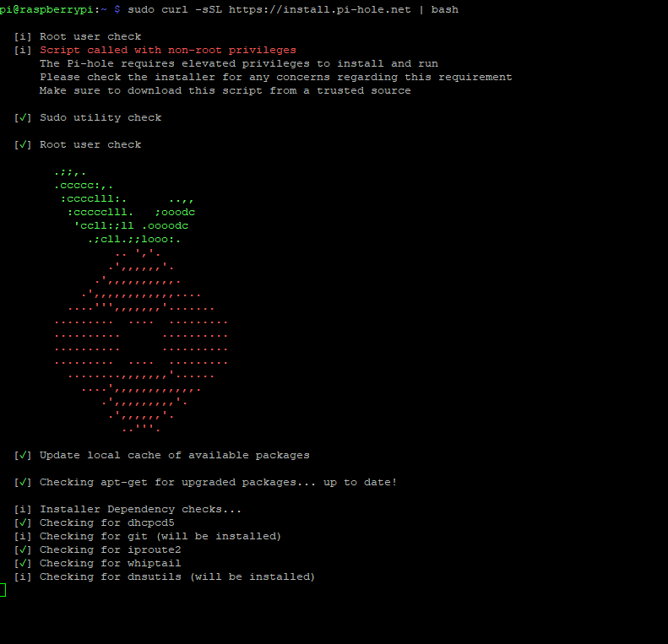Click the green terminal cursor block
This screenshot has height=644, width=668.
3,590
